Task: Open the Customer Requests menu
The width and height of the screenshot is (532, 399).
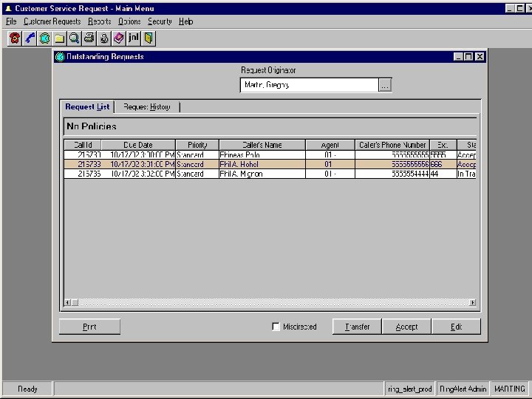Action: click(x=52, y=21)
